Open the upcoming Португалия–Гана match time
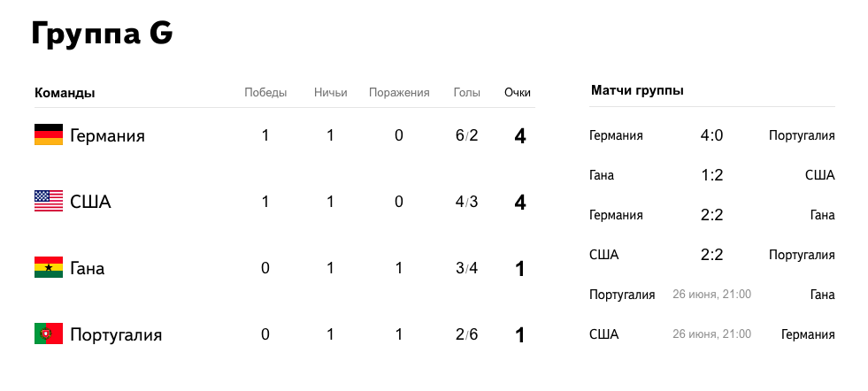Screen dimensions: 868x391 (711, 295)
